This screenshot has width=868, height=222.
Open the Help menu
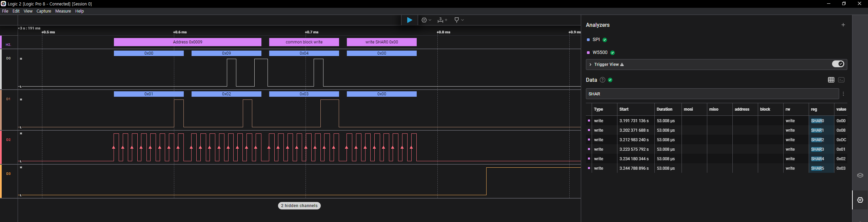pos(79,11)
